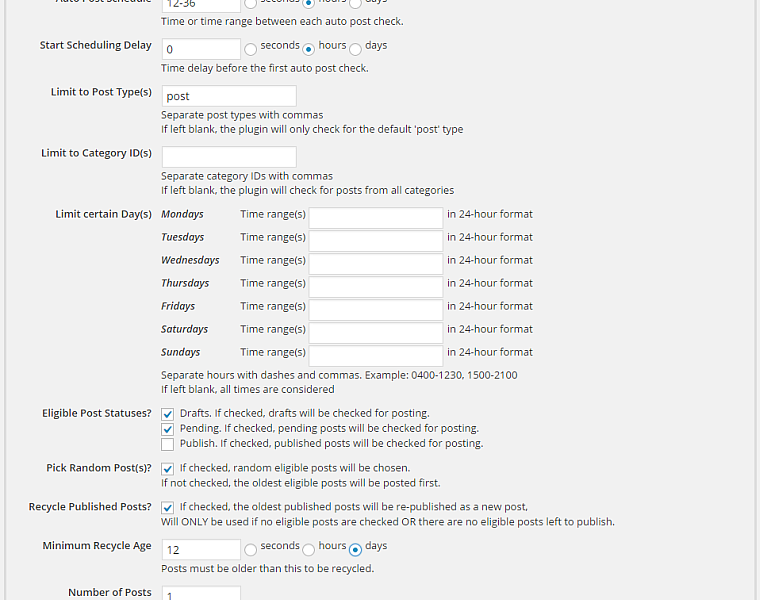The image size is (760, 600).
Task: Enable the Publish post status checkbox
Action: tap(168, 444)
